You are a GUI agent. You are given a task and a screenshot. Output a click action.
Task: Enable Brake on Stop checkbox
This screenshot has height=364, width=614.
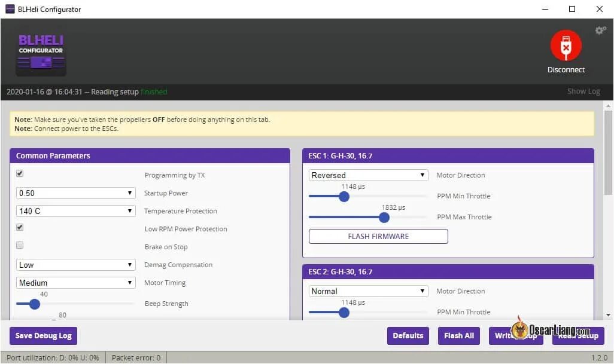[x=20, y=245]
